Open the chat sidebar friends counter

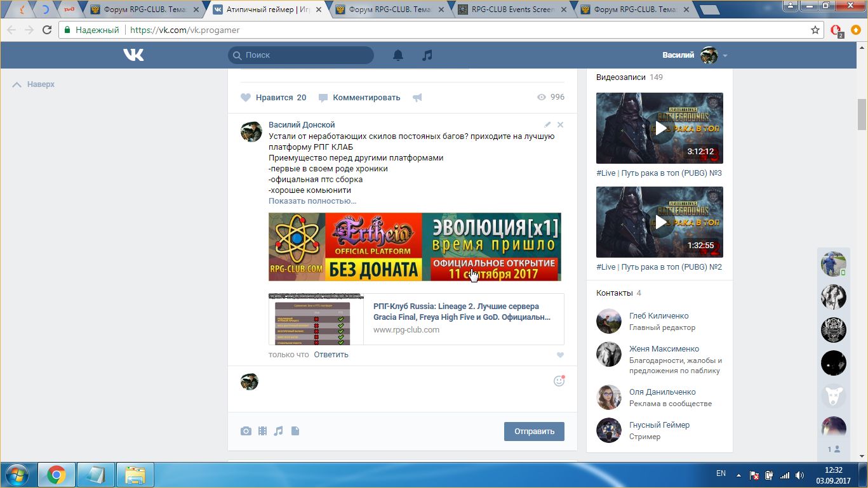833,449
